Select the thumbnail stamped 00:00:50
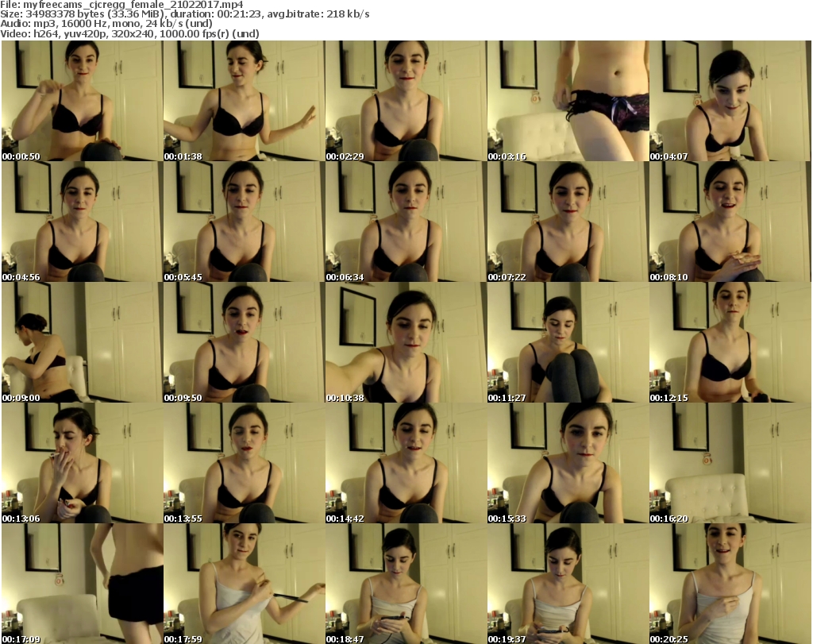This screenshot has width=813, height=644. pyautogui.click(x=82, y=101)
